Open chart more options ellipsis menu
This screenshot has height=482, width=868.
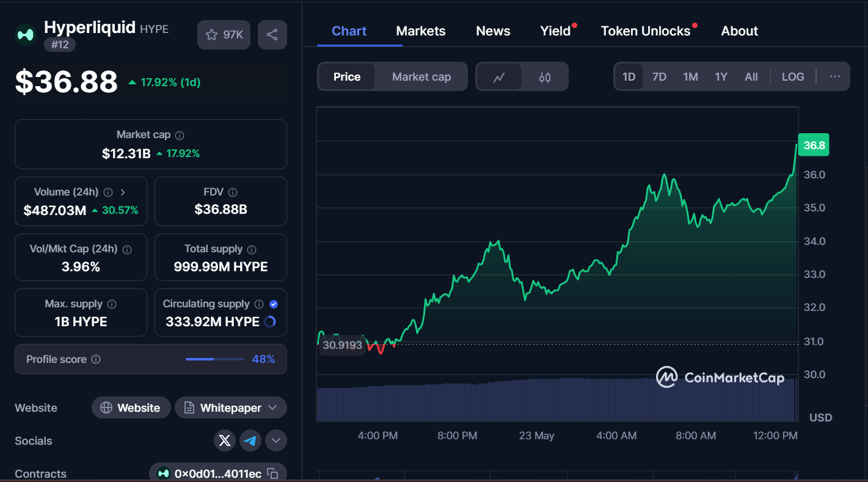tap(835, 76)
